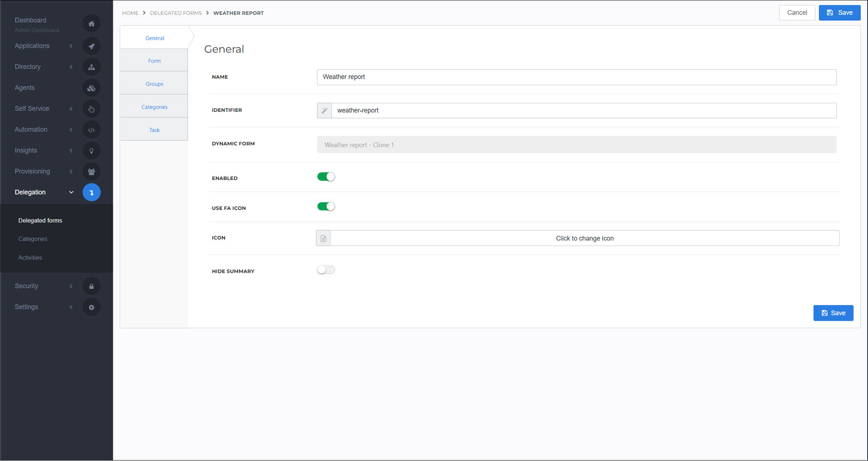Switch to the Task tab

click(x=154, y=130)
